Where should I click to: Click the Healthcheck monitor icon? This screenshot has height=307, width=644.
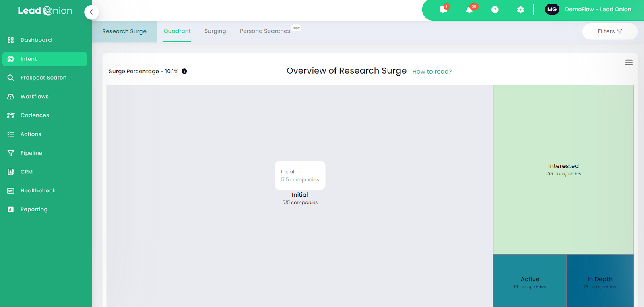coord(11,191)
